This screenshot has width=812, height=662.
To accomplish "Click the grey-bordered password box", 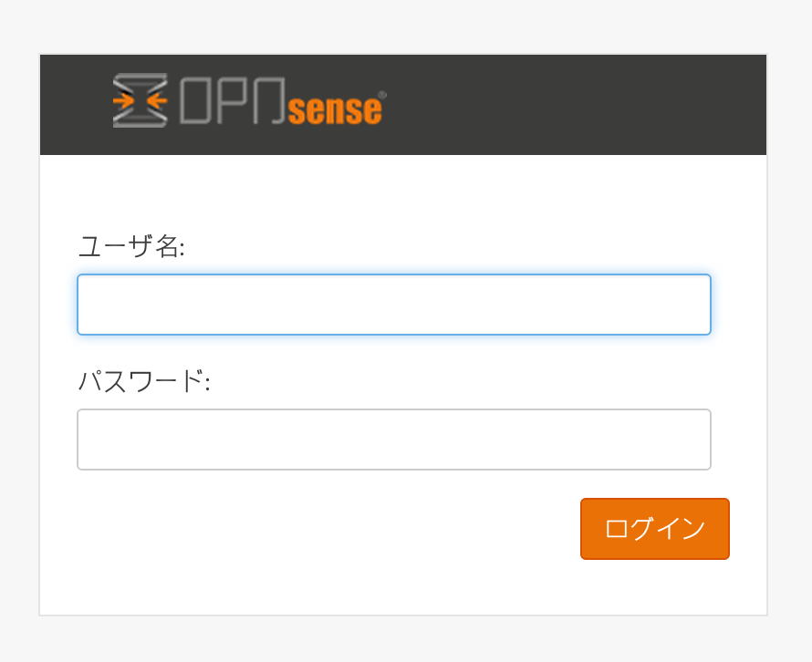I will click(394, 440).
